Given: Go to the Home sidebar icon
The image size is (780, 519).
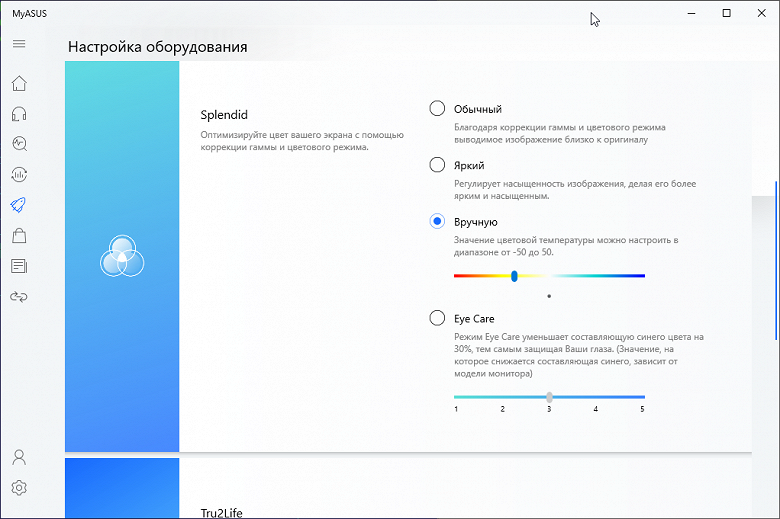Looking at the screenshot, I should [19, 83].
